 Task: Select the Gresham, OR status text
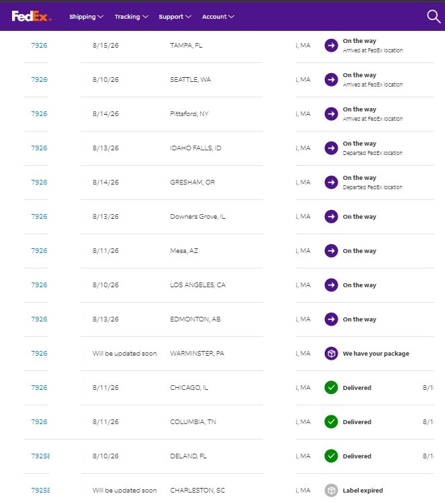(373, 183)
